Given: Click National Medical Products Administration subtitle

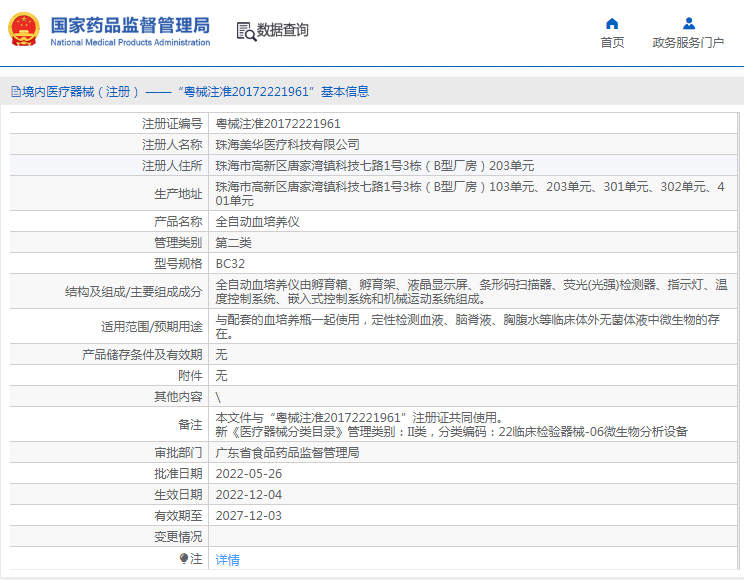Looking at the screenshot, I should [130, 42].
